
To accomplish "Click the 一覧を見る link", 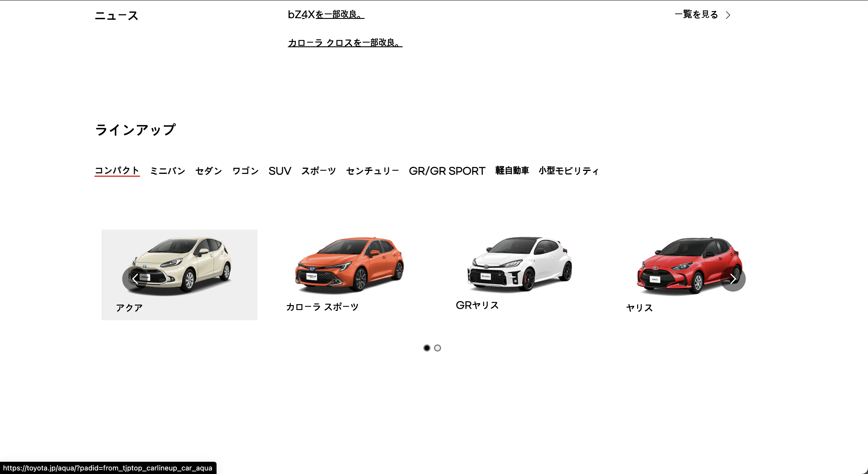I will (696, 14).
